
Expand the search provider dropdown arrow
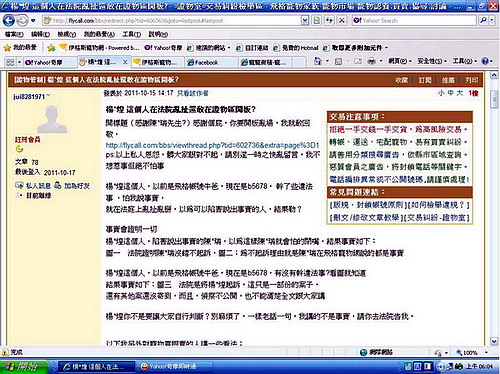492,21
